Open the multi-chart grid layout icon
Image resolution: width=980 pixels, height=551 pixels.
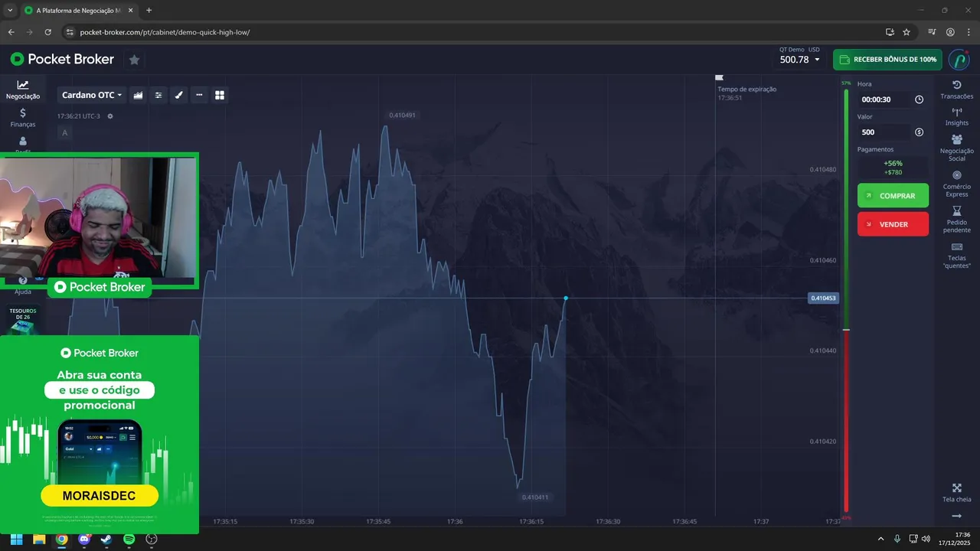220,95
